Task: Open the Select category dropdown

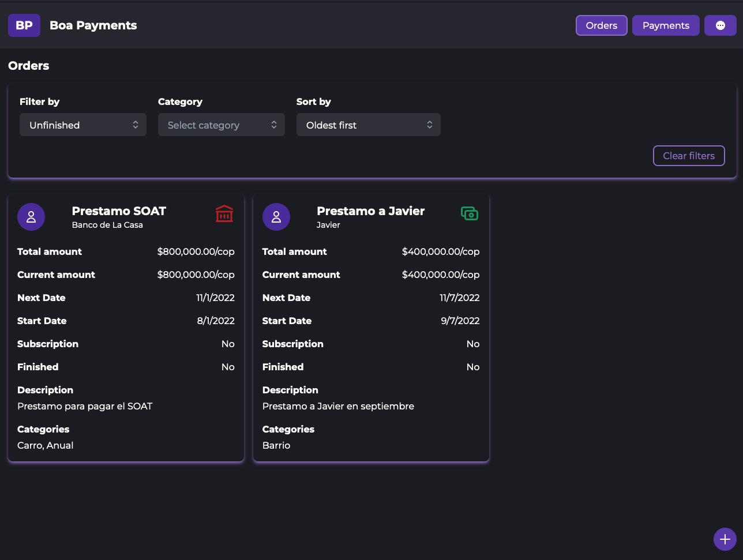Action: point(221,125)
